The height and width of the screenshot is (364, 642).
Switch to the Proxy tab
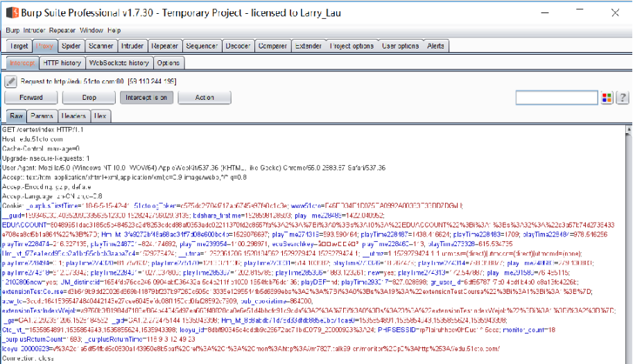pos(44,46)
